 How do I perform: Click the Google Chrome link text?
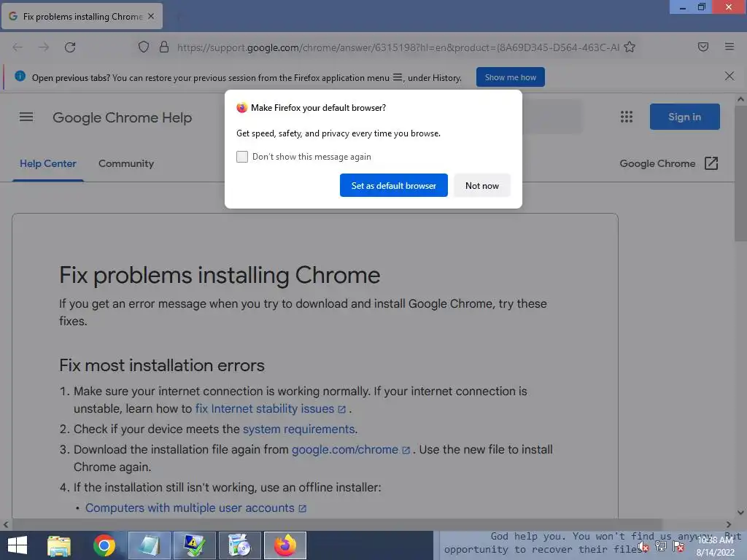tap(657, 163)
